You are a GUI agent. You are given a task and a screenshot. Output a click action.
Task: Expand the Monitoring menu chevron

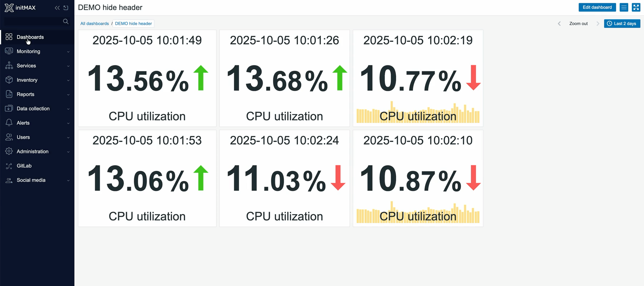(x=68, y=52)
